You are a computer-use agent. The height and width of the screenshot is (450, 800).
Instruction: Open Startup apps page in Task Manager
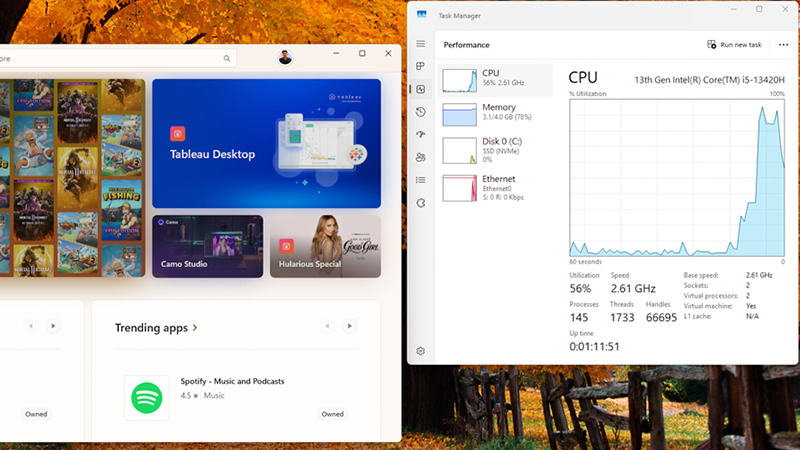420,135
